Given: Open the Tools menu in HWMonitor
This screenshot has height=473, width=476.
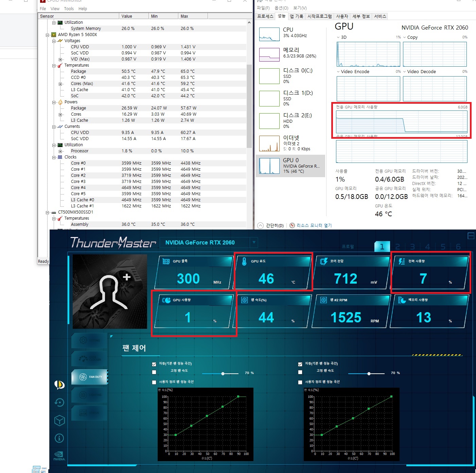Looking at the screenshot, I should [69, 9].
